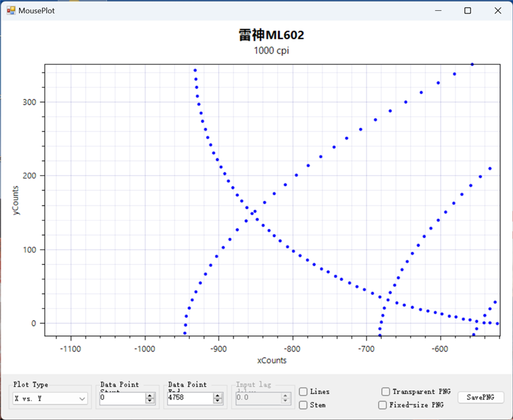The height and width of the screenshot is (420, 513).
Task: Minimize the MousePlot window
Action: (439, 10)
